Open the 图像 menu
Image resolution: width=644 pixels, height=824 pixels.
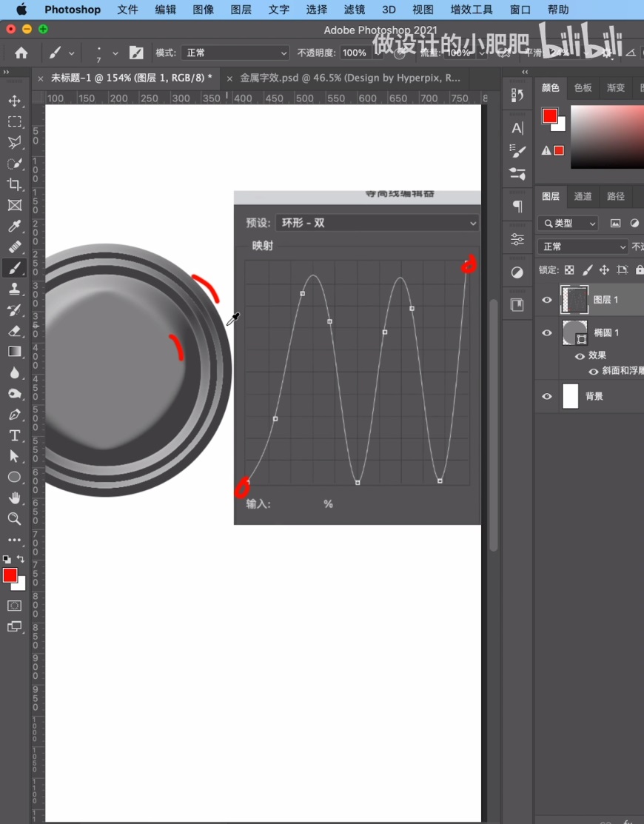point(203,10)
